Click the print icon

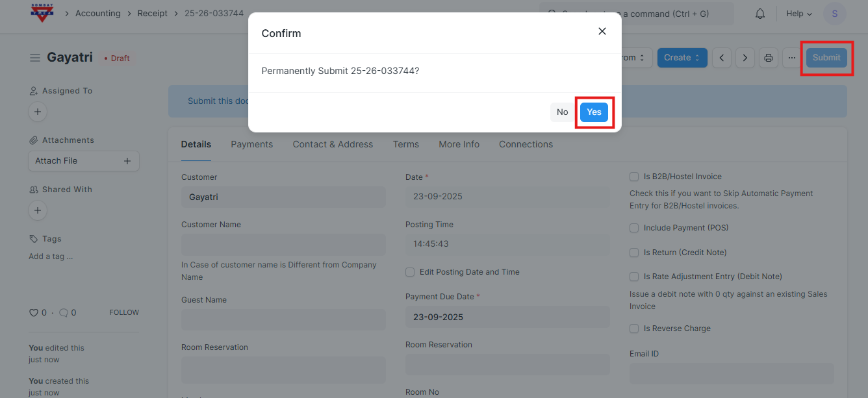768,58
